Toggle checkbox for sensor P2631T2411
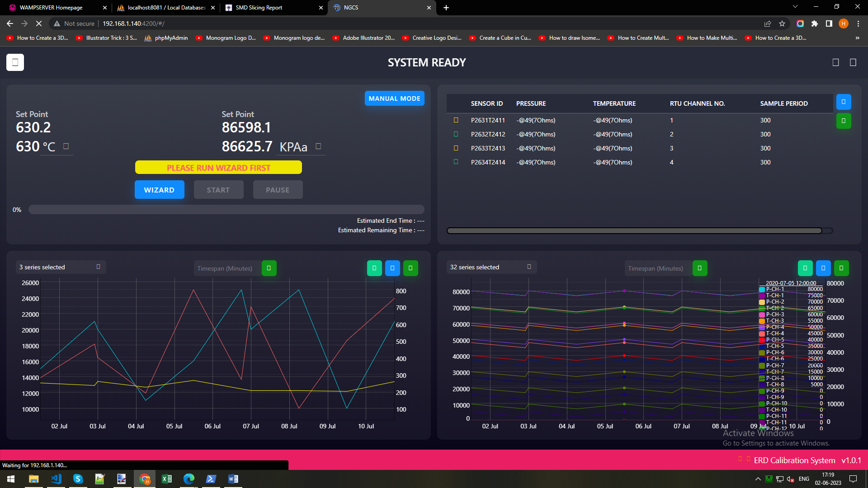 (456, 120)
